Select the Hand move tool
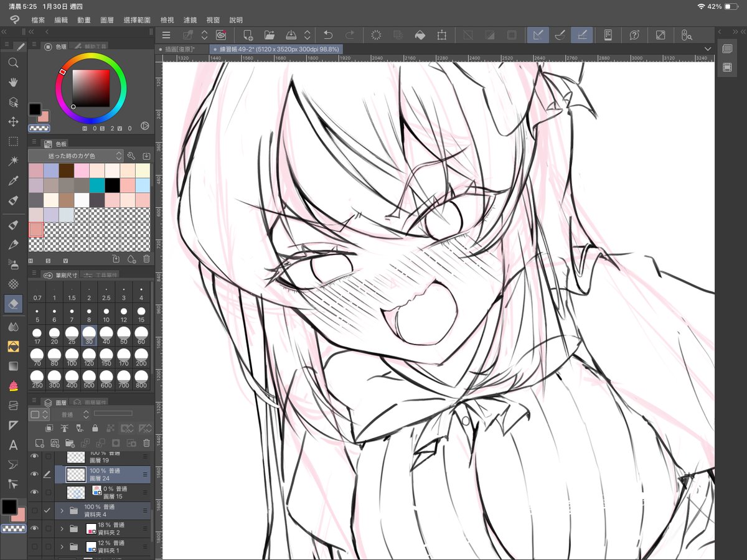The image size is (747, 560). pos(13,82)
